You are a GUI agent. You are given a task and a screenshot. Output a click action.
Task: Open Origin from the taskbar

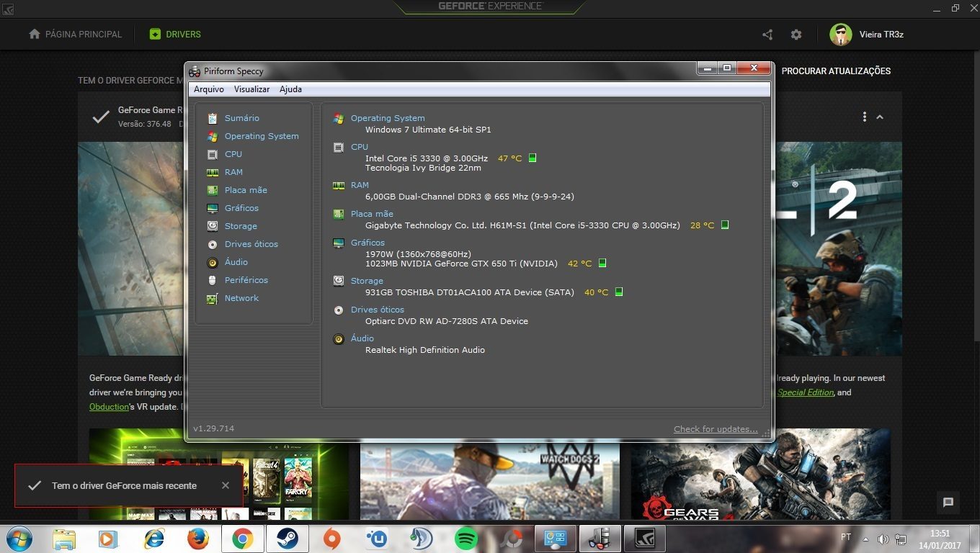point(331,538)
